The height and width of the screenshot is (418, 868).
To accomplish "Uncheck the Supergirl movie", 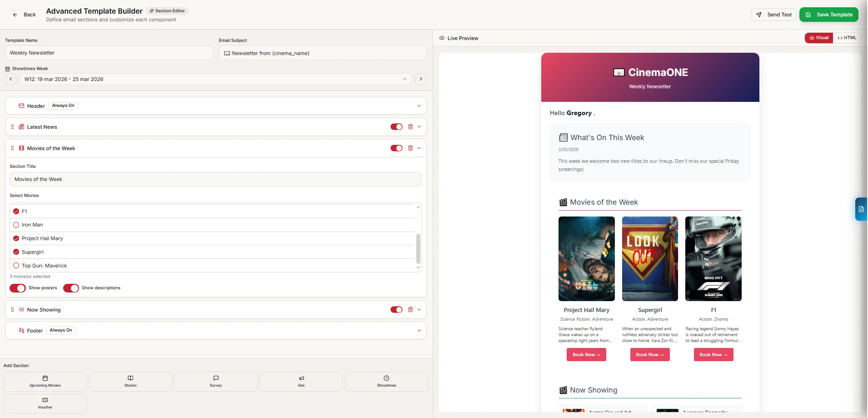I will click(x=16, y=252).
